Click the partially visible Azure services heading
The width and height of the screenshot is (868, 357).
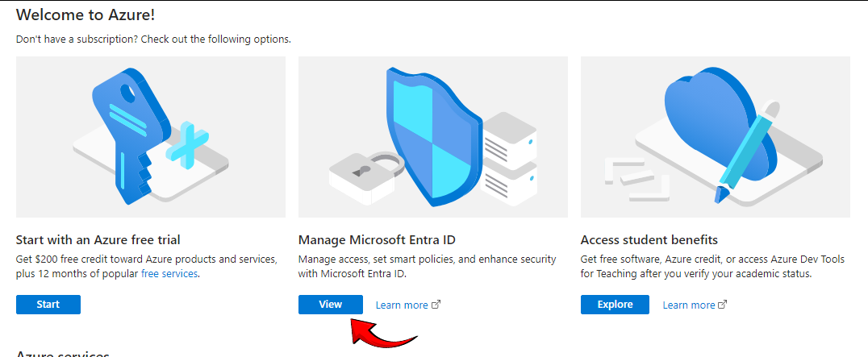pyautogui.click(x=63, y=354)
